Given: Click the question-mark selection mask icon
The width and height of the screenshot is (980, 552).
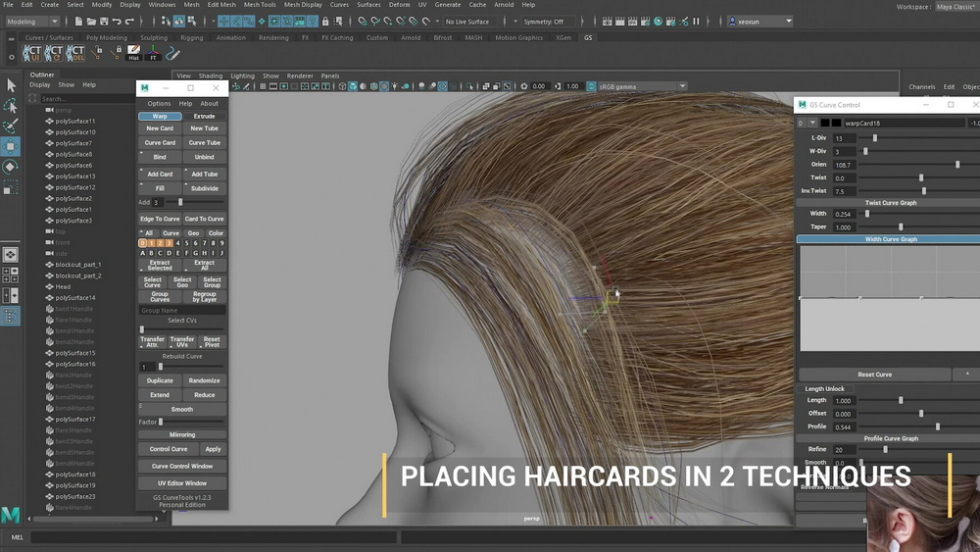Looking at the screenshot, I should [x=312, y=22].
